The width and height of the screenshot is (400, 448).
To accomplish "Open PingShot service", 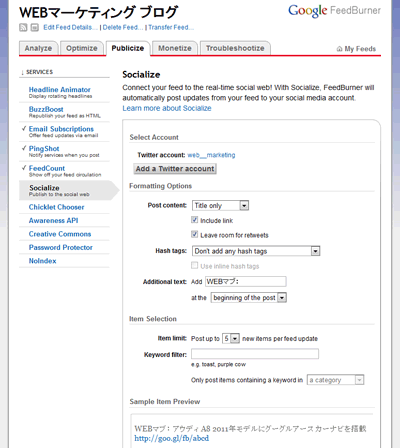I will tap(44, 149).
